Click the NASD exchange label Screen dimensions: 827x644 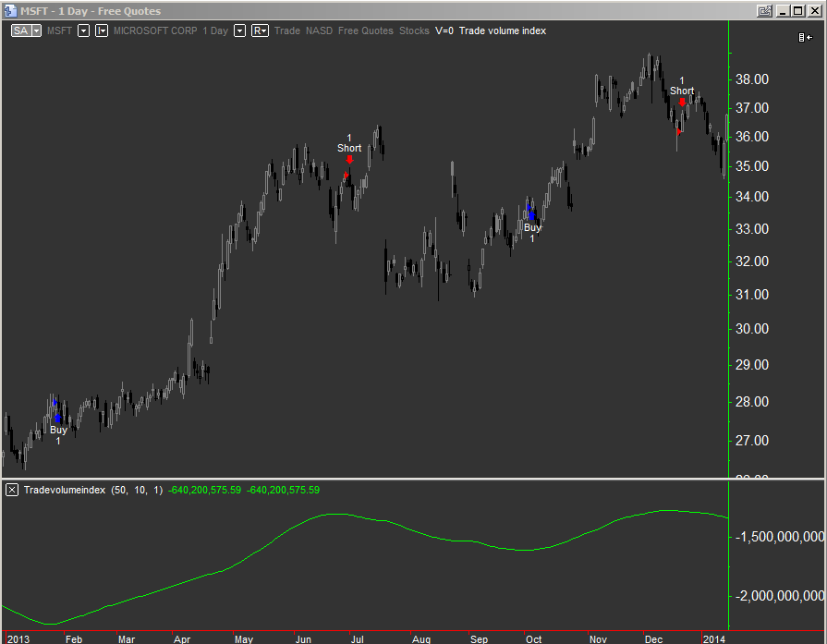(319, 30)
